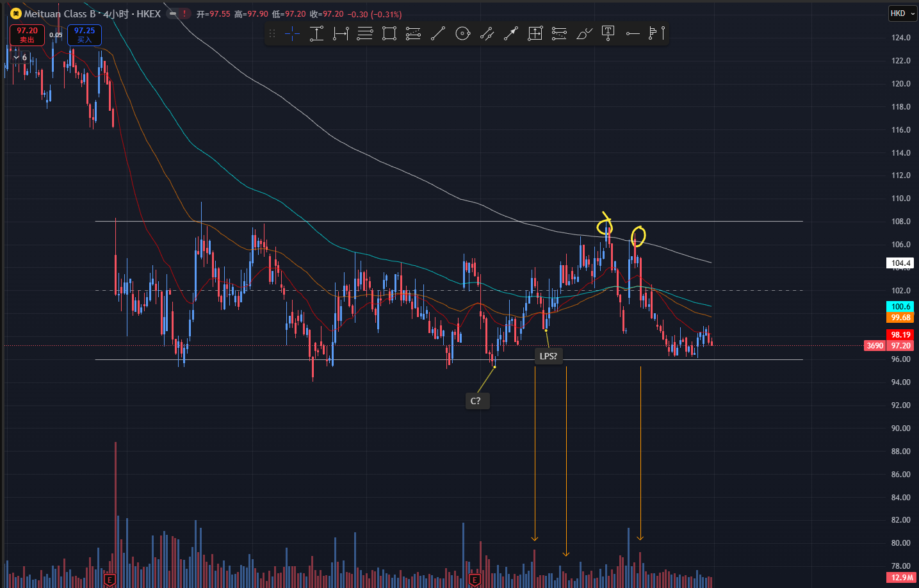This screenshot has width=919, height=588.
Task: Select the rectangle drawing tool
Action: (x=389, y=34)
